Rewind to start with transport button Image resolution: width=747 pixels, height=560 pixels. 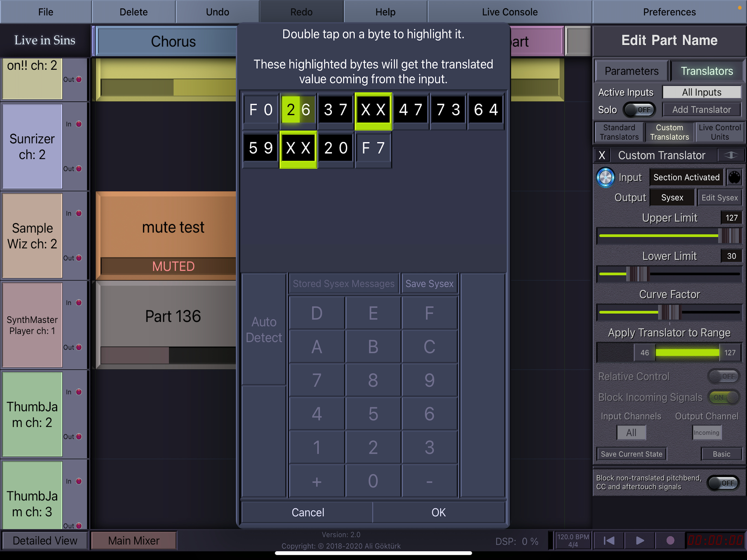point(609,540)
